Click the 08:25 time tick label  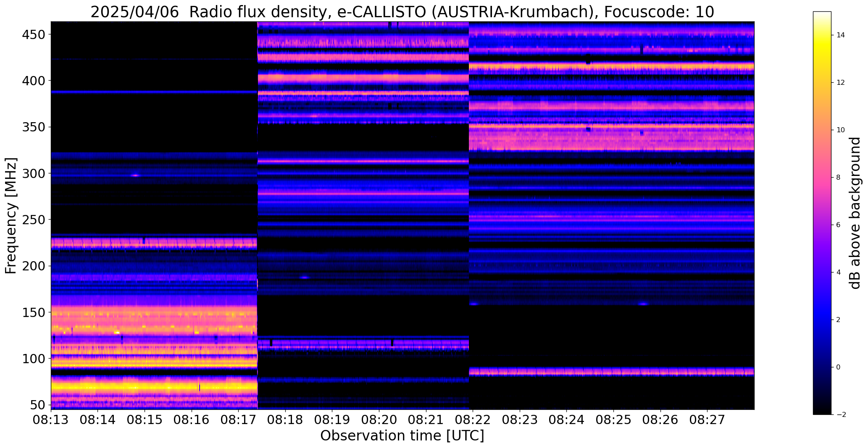tap(613, 420)
